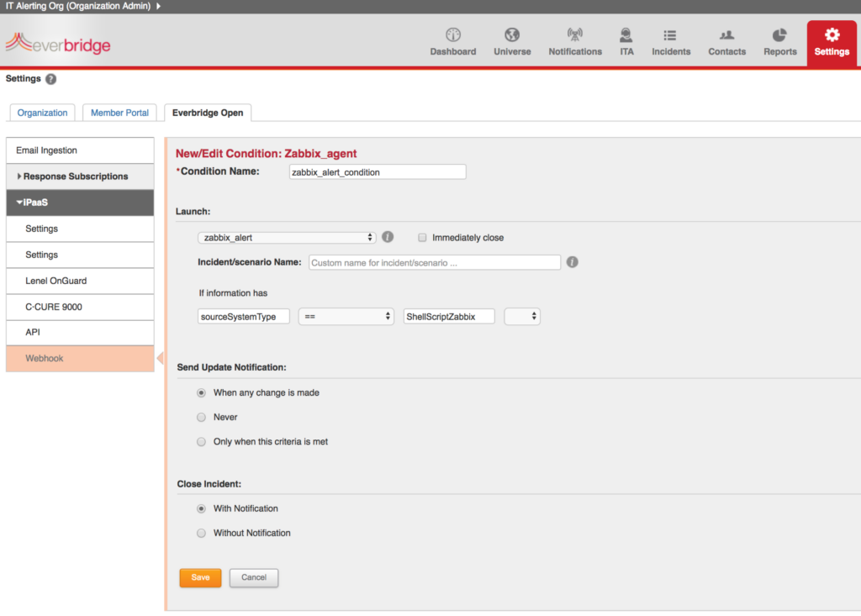
Task: Open the Dashboard section
Action: click(453, 42)
